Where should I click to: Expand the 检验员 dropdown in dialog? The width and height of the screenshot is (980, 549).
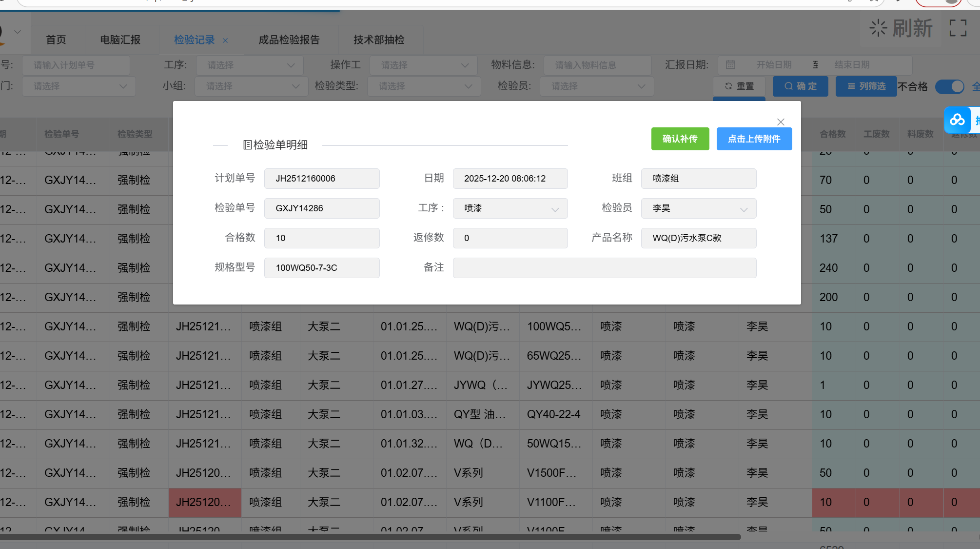[698, 208]
